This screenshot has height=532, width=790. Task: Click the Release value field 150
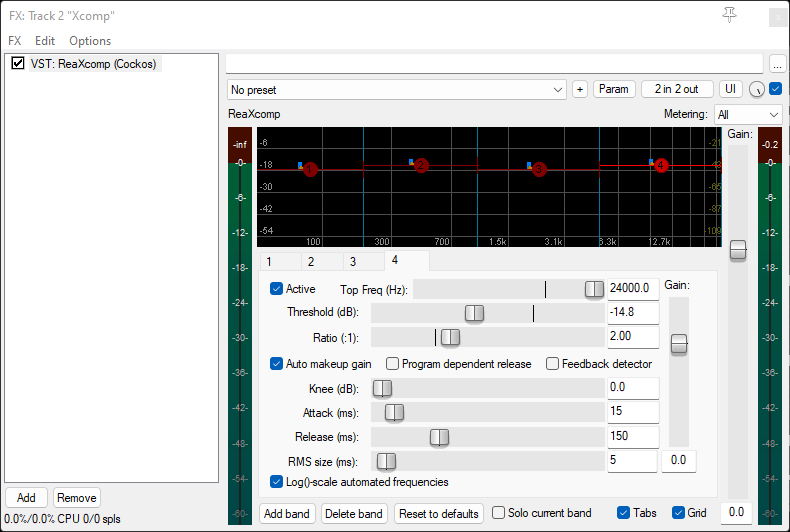coord(633,436)
